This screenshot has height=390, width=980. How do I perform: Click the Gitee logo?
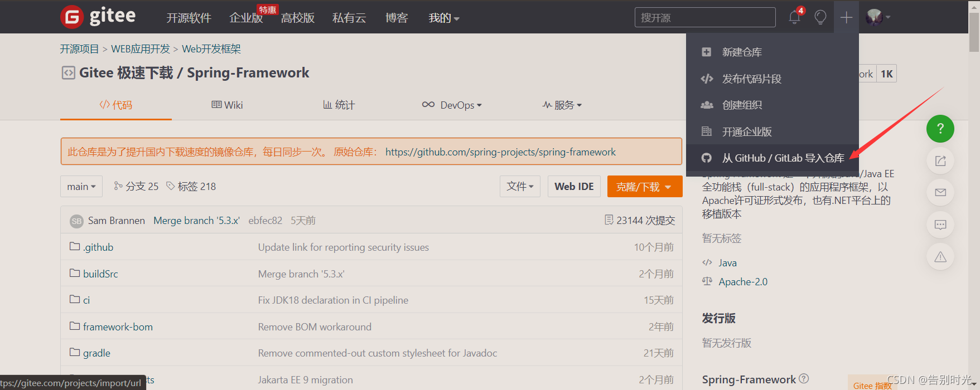tap(98, 17)
